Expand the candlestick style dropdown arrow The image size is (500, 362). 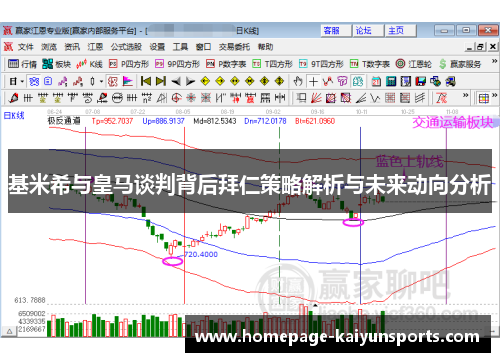tap(101, 81)
